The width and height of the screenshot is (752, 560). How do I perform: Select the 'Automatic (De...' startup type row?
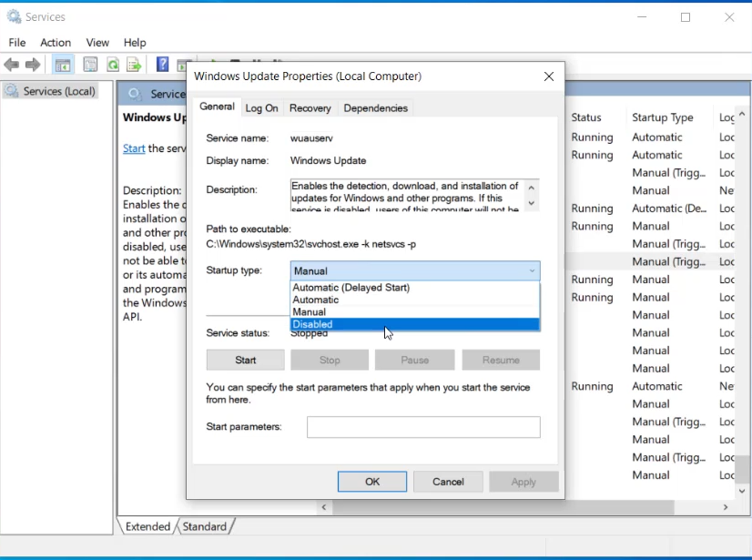point(669,209)
